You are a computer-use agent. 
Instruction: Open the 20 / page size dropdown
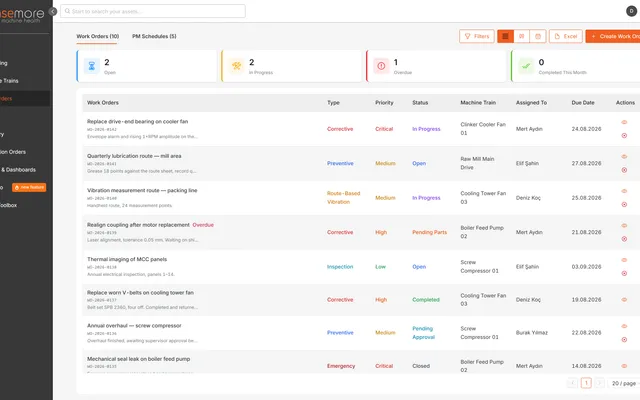point(624,383)
